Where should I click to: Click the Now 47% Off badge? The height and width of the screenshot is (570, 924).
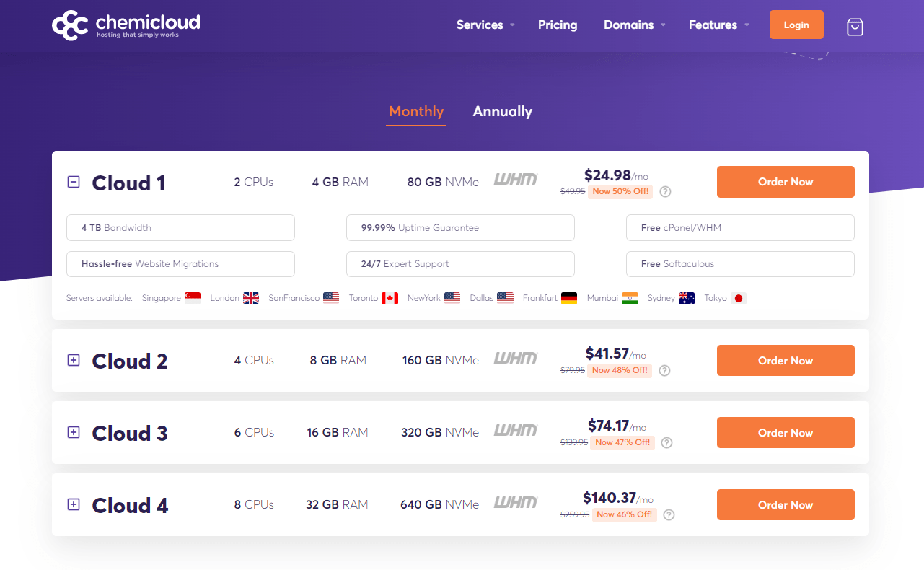[622, 443]
